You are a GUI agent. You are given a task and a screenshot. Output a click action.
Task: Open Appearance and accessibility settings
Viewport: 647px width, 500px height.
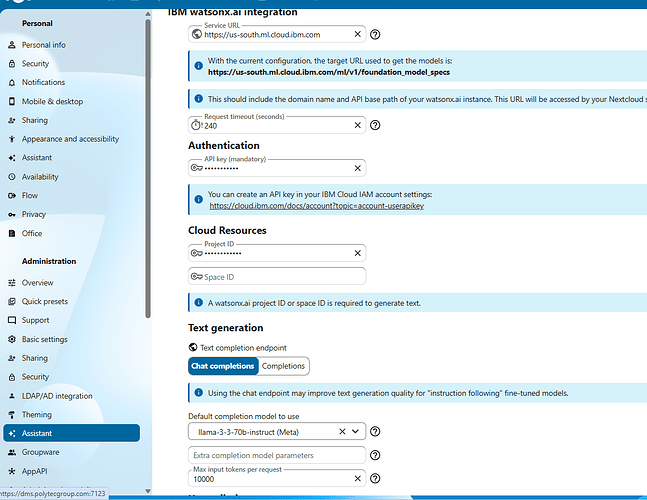70,139
